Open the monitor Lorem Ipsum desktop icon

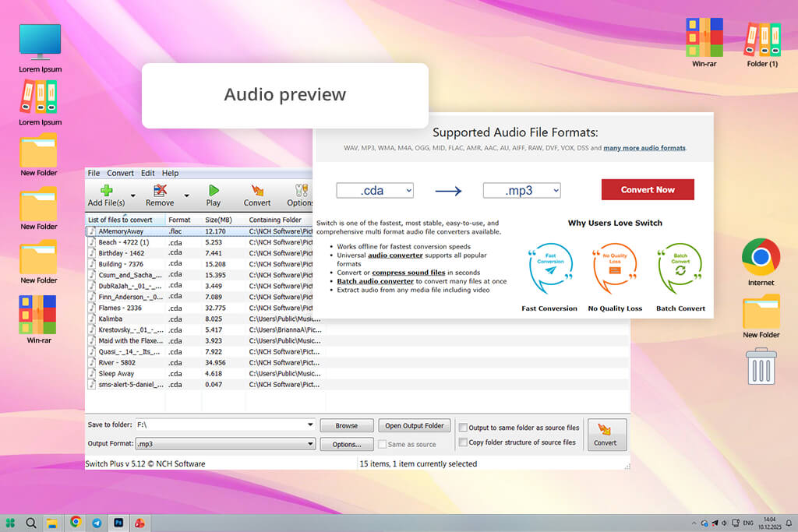point(41,48)
